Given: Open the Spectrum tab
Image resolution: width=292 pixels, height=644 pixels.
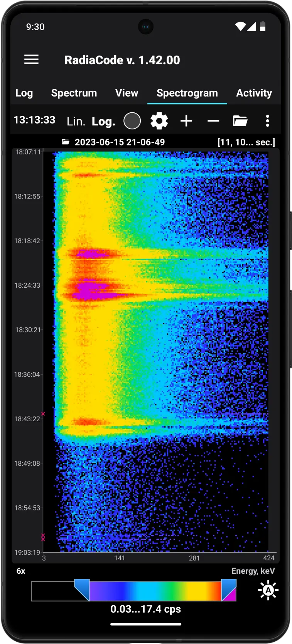Looking at the screenshot, I should 74,93.
